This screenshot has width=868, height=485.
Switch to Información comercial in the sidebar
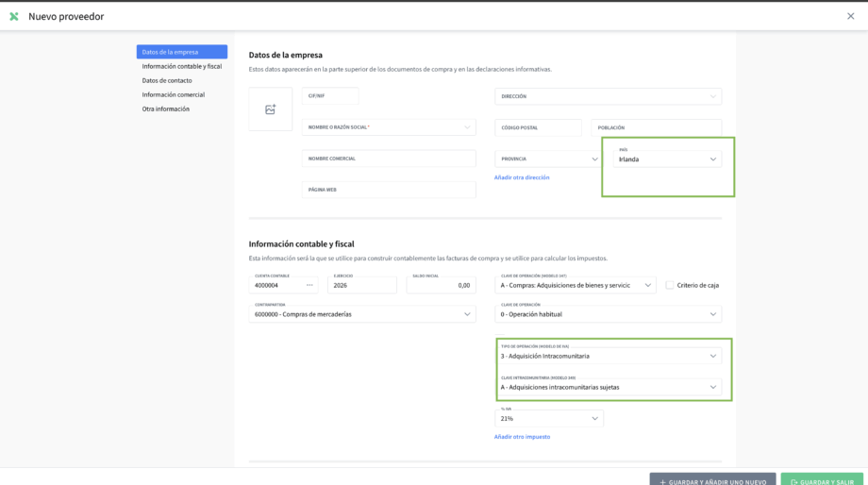pos(174,94)
